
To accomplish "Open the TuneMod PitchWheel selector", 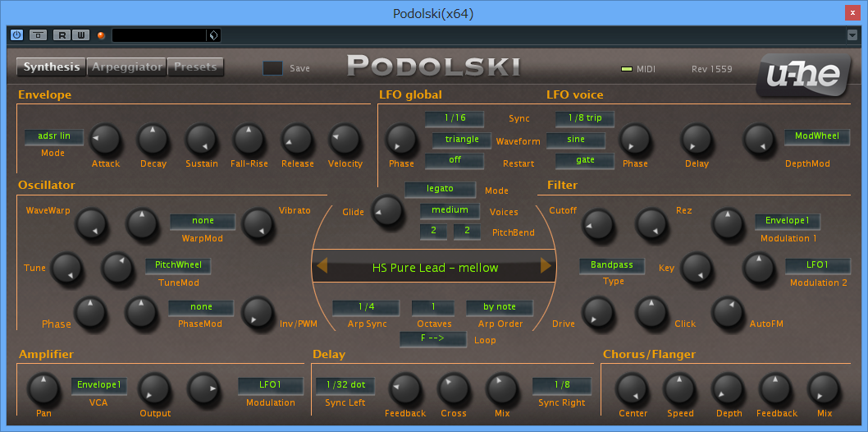I will [178, 266].
